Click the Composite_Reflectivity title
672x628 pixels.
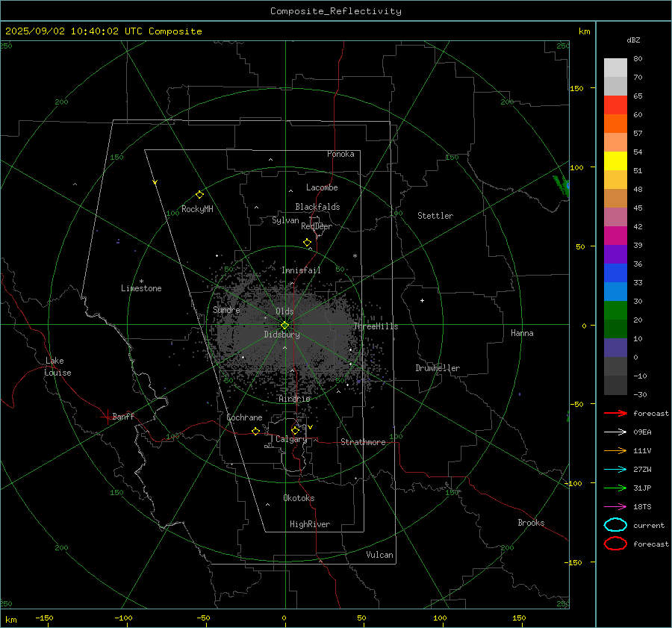(335, 11)
